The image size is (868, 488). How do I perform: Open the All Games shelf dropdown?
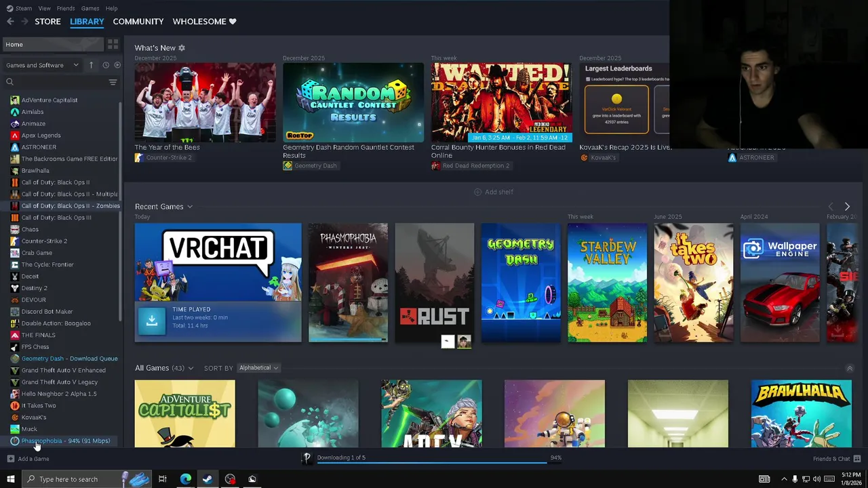(191, 368)
